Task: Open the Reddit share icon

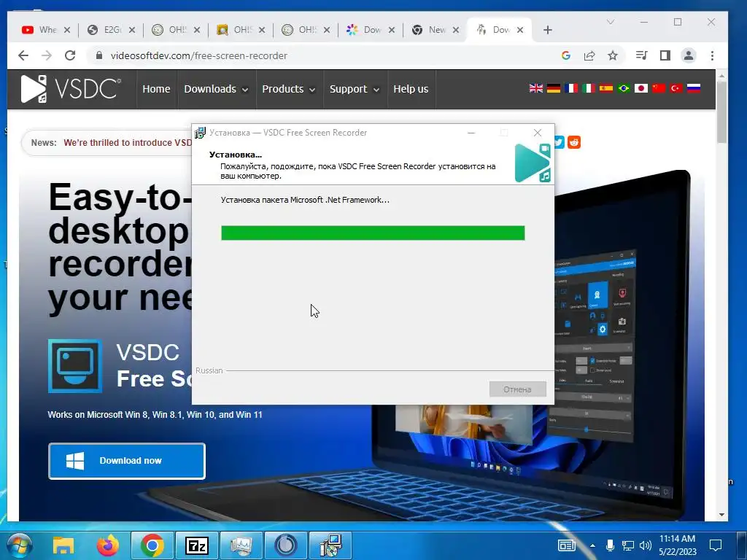Action: pos(574,142)
